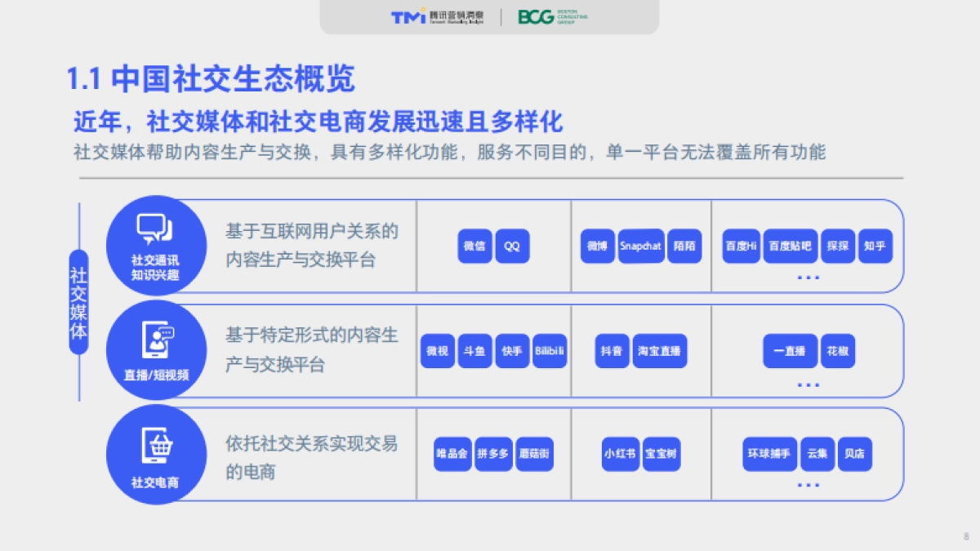The width and height of the screenshot is (980, 551).
Task: Click the 淘宝直播 badge
Action: (x=659, y=352)
